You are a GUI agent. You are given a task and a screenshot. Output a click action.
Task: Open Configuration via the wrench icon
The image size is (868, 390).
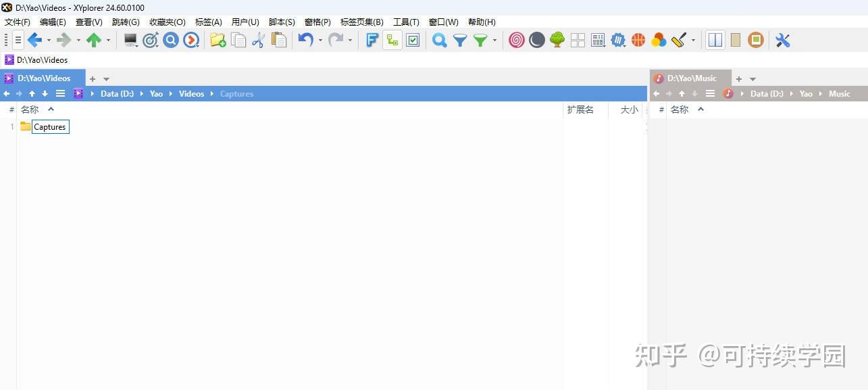(782, 40)
